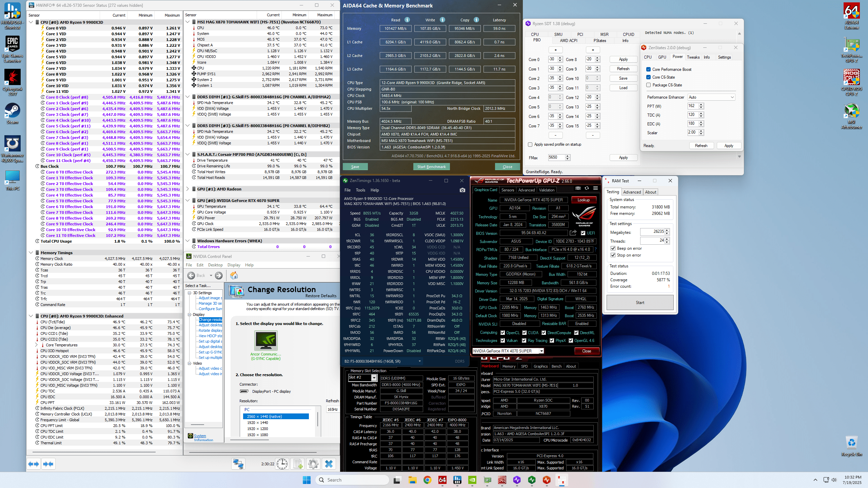Click NVIDIA Control Panel home icon
The image size is (868, 488).
coord(234,276)
